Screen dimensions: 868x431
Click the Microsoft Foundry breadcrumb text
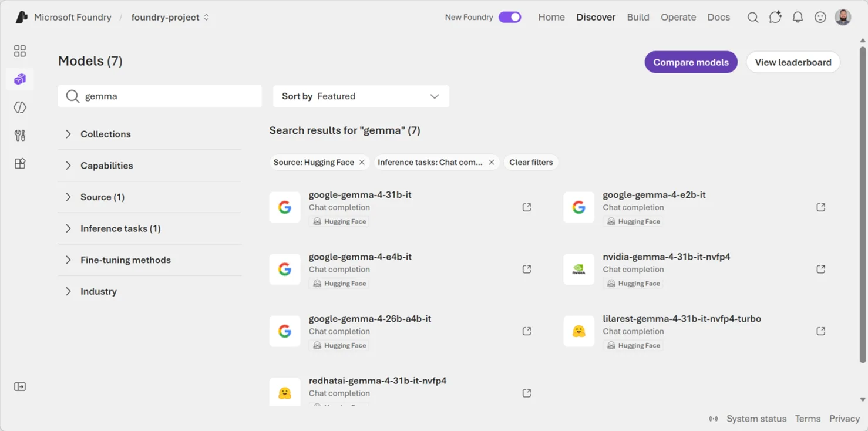(x=72, y=17)
